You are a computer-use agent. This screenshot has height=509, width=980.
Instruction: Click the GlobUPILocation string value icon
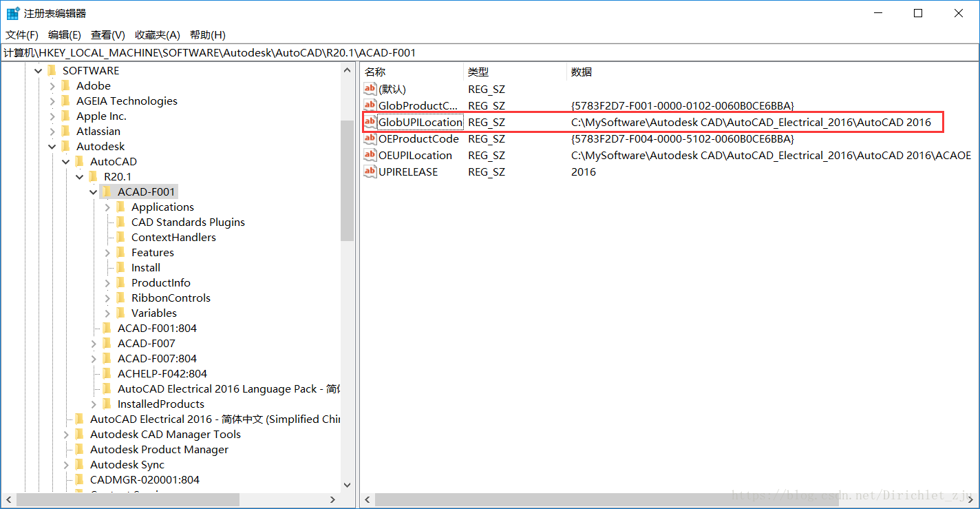370,122
